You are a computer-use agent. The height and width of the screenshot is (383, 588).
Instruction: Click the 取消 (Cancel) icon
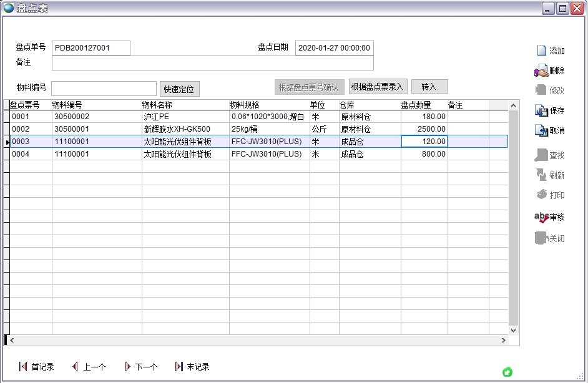pos(541,130)
